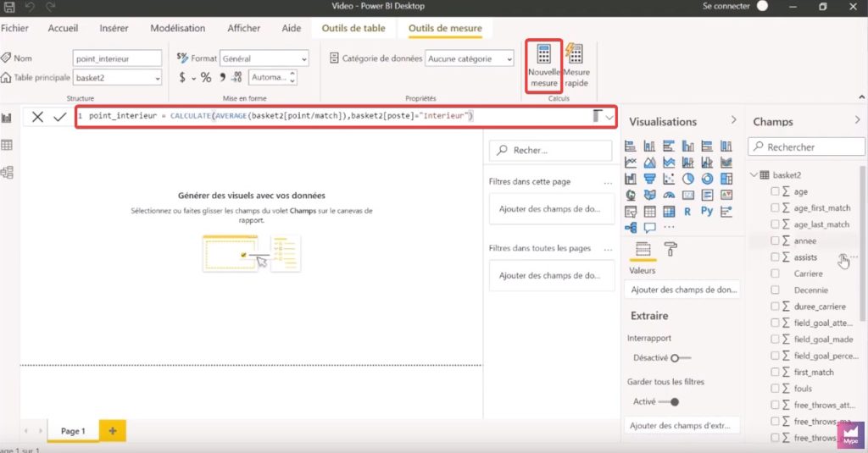Check the duree_carriere field box

click(775, 307)
